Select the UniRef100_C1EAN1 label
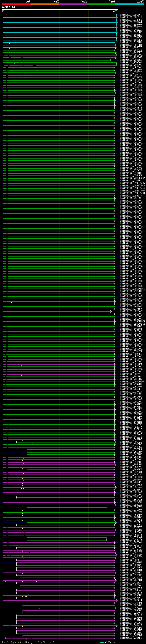The width and height of the screenshot is (146, 644). (x=131, y=42)
